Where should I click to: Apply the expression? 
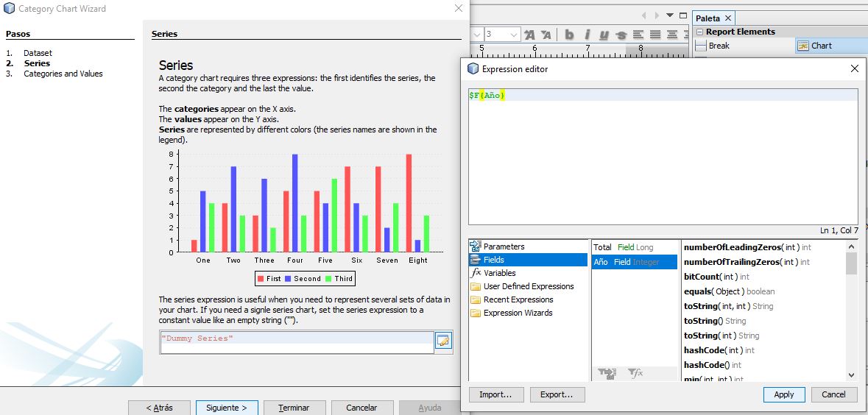point(784,394)
